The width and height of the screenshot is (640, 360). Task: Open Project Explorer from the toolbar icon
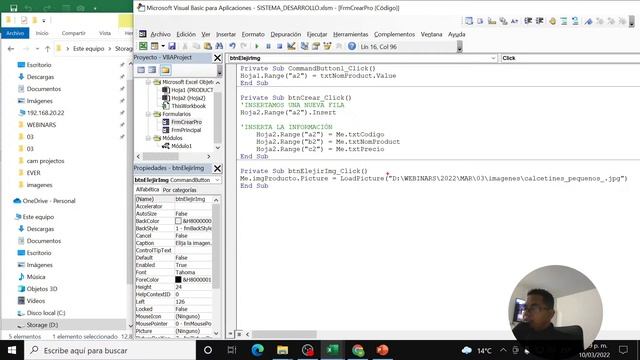click(304, 46)
